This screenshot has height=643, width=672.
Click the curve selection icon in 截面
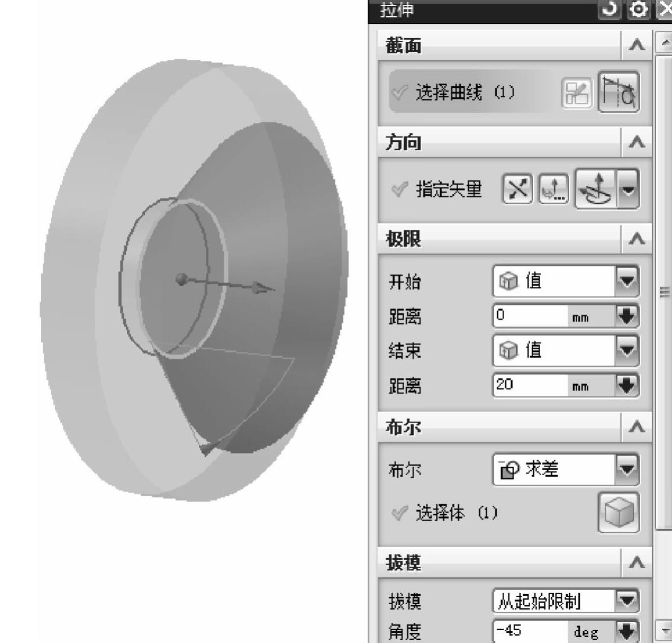tap(619, 92)
